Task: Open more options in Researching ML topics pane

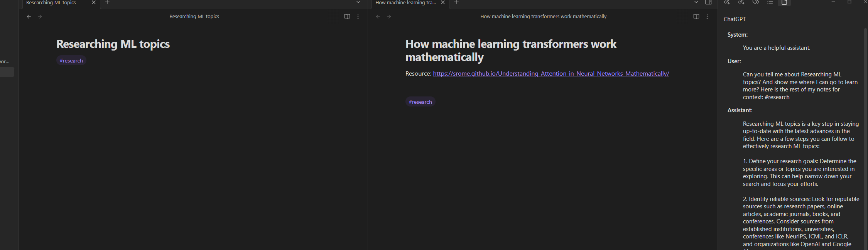Action: (x=358, y=17)
